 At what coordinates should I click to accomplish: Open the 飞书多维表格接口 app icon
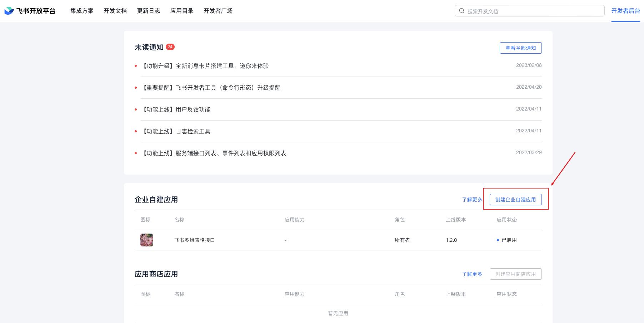[x=147, y=240]
